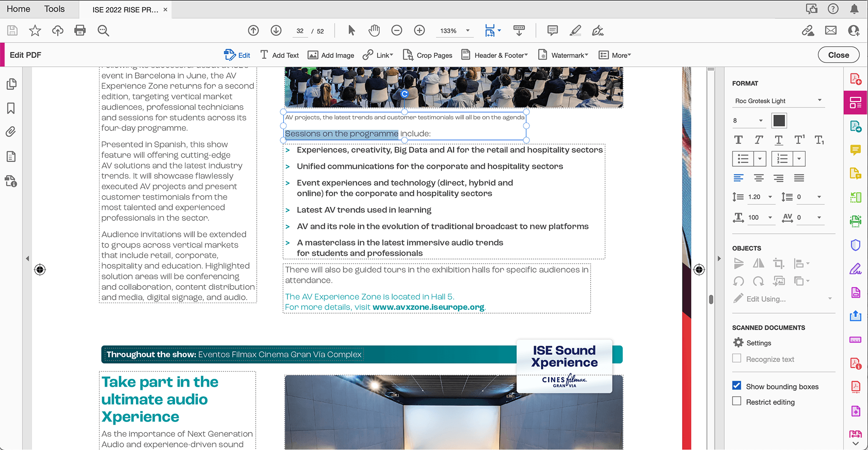Viewport: 868px width, 450px height.
Task: Enable Restrict editing checkbox
Action: pyautogui.click(x=737, y=401)
